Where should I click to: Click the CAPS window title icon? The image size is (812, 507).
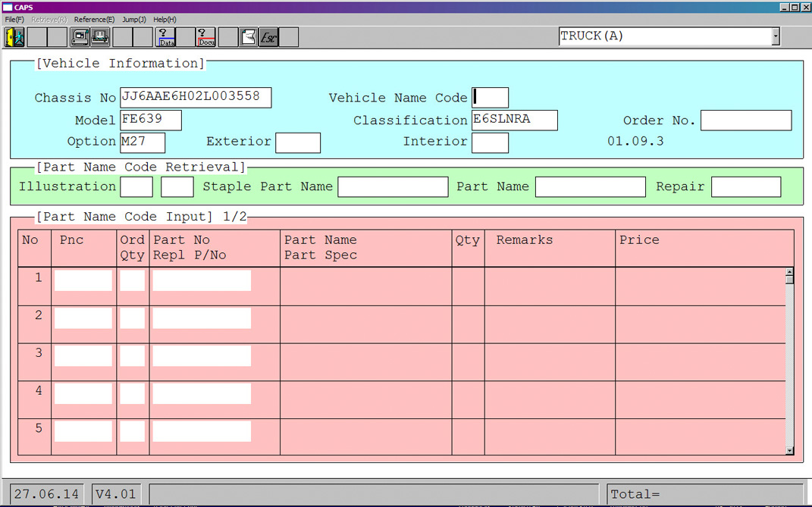tap(7, 7)
